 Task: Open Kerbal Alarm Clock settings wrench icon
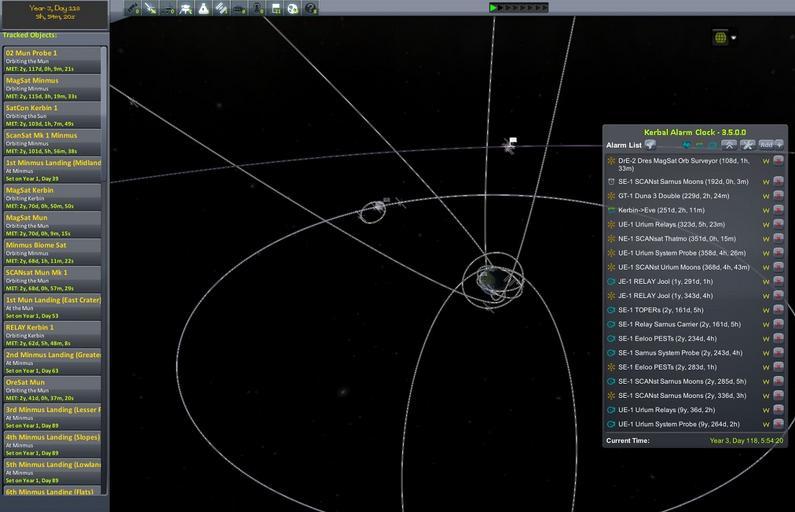coord(748,145)
